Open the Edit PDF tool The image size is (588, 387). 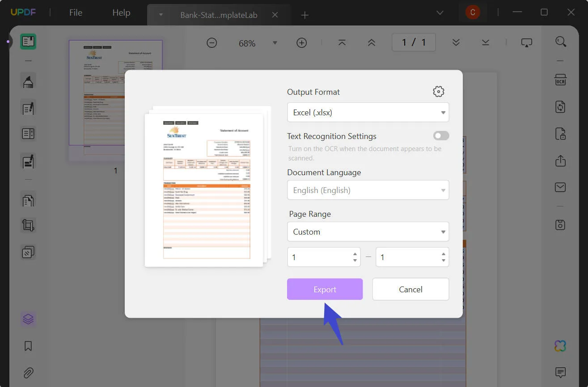28,108
